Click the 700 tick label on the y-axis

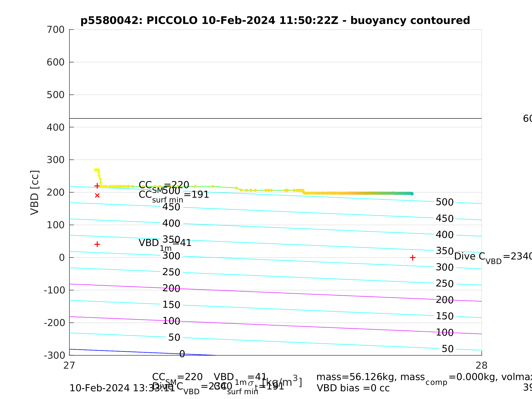click(x=56, y=30)
